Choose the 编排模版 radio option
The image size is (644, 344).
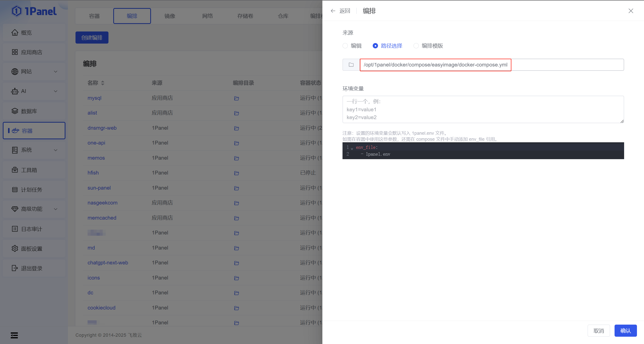416,46
